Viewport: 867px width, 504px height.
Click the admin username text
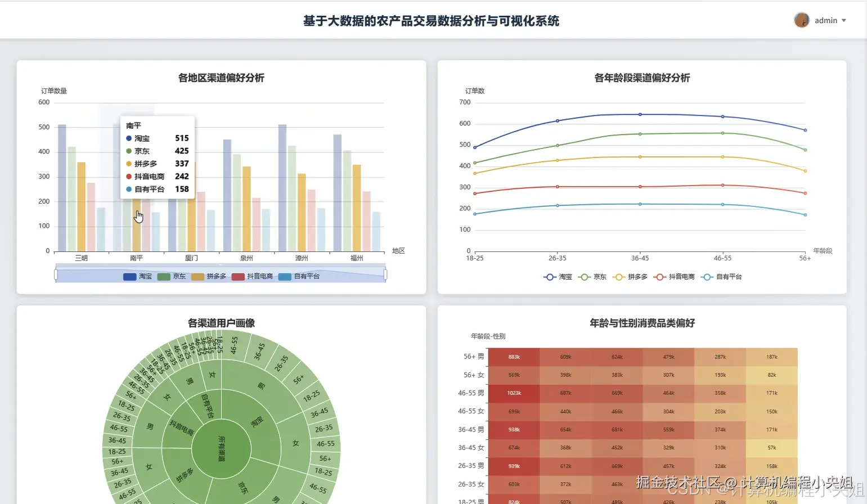826,21
